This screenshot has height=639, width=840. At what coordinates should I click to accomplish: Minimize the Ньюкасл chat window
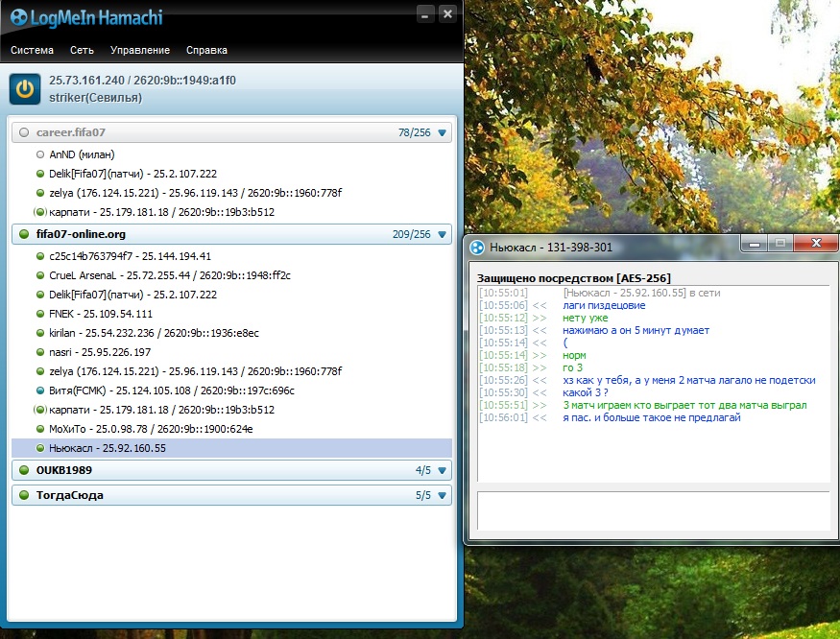pos(755,244)
